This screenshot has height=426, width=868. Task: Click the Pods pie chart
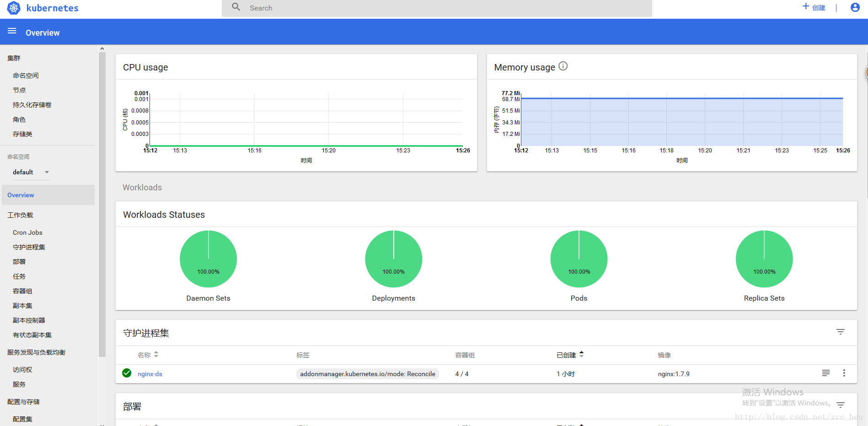579,259
